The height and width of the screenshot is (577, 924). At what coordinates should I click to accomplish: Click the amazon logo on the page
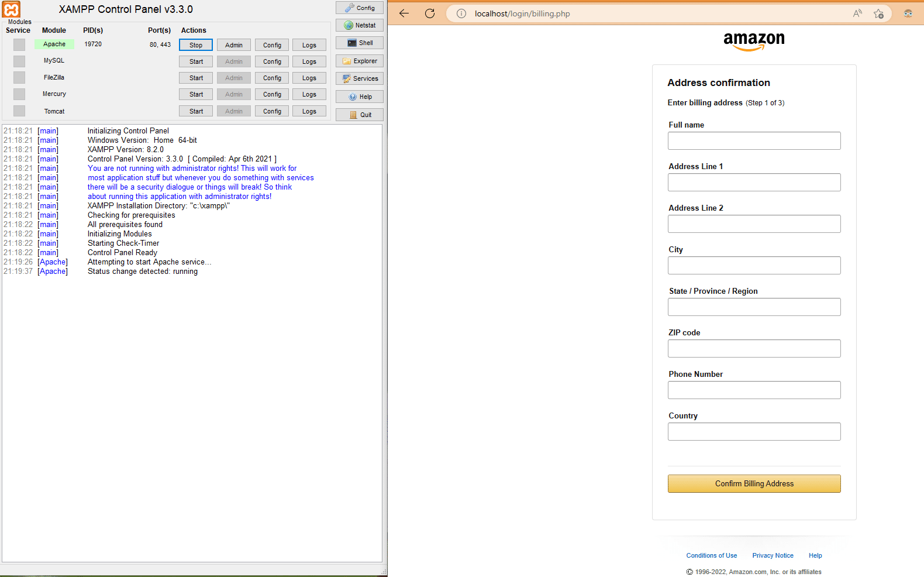pyautogui.click(x=754, y=41)
